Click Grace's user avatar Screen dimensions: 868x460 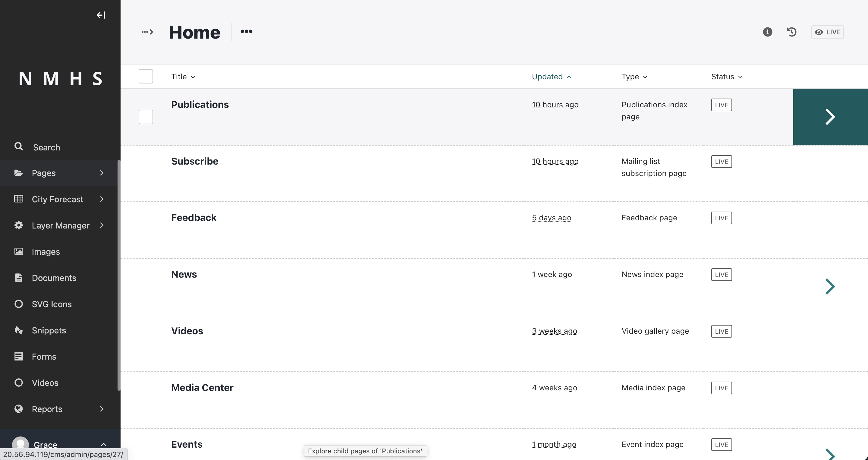(x=20, y=444)
